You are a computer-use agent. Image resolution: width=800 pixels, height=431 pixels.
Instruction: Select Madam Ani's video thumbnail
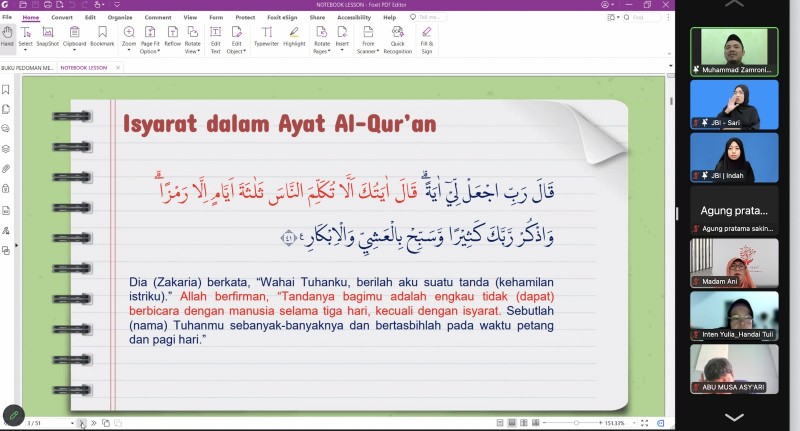click(734, 263)
